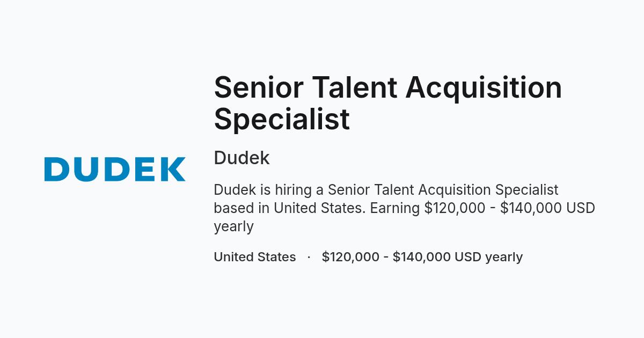Screen dimensions: 644x338
Task: Select the United States location label in bottom row
Action: (x=255, y=257)
